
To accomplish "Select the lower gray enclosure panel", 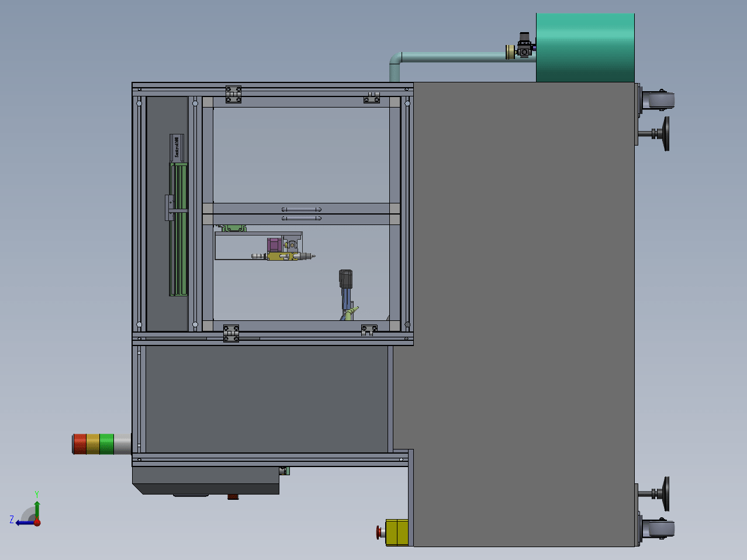I will (266, 399).
